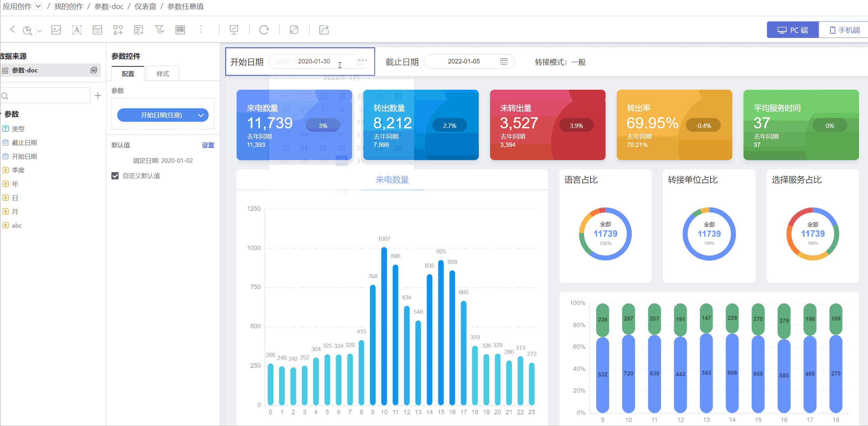Open the 开始日期(任意) parameter dropdown
Viewport: 868px width, 426px height.
click(x=163, y=115)
